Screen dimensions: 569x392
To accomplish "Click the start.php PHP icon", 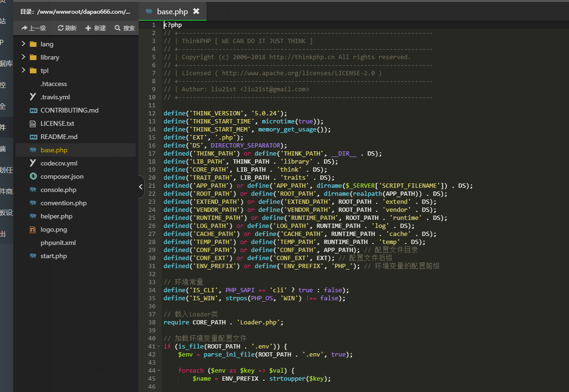I will [x=33, y=256].
